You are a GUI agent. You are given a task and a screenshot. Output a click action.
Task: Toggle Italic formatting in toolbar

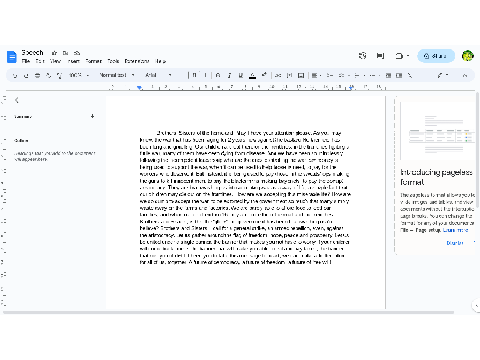pyautogui.click(x=229, y=75)
